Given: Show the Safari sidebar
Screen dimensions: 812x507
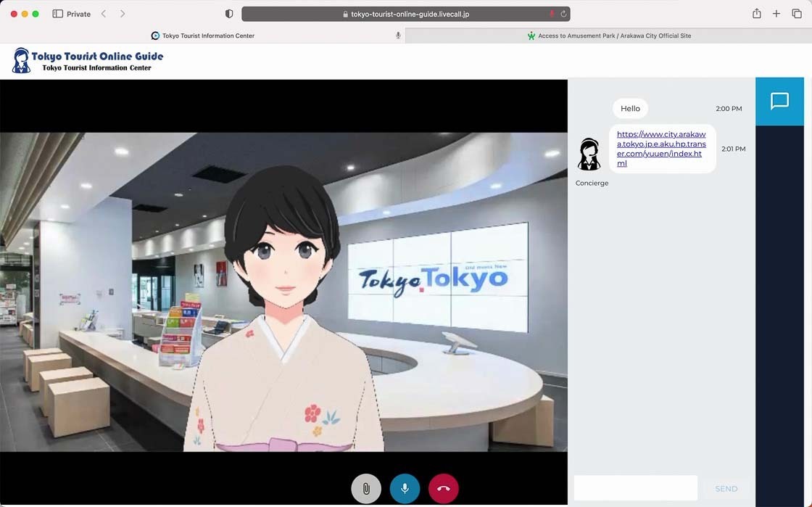Looking at the screenshot, I should tap(57, 14).
